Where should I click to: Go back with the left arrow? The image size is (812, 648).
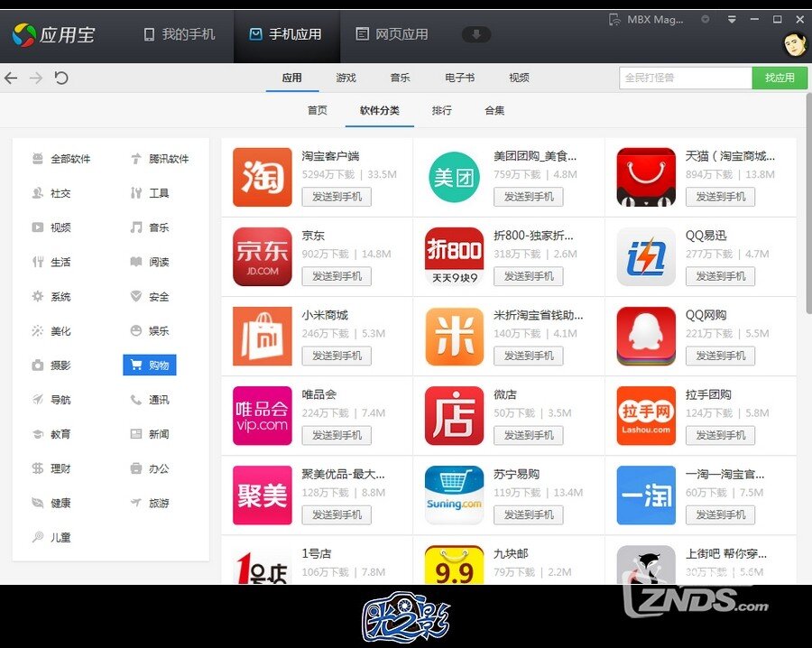click(11, 79)
